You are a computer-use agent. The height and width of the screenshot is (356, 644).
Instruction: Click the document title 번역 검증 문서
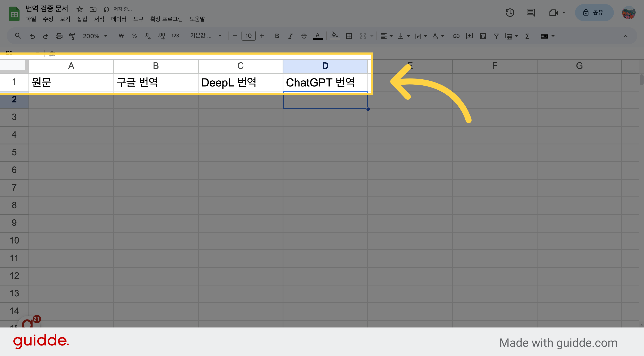coord(47,9)
